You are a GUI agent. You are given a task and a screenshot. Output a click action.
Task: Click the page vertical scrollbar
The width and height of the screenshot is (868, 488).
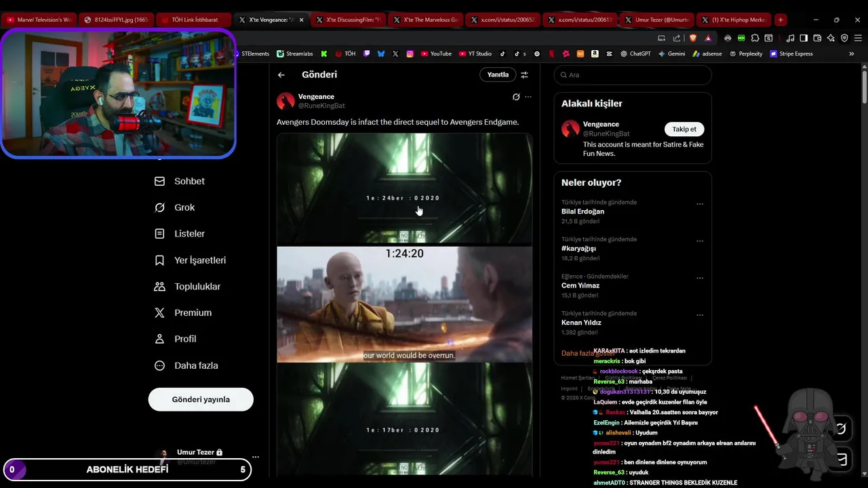pos(864,88)
